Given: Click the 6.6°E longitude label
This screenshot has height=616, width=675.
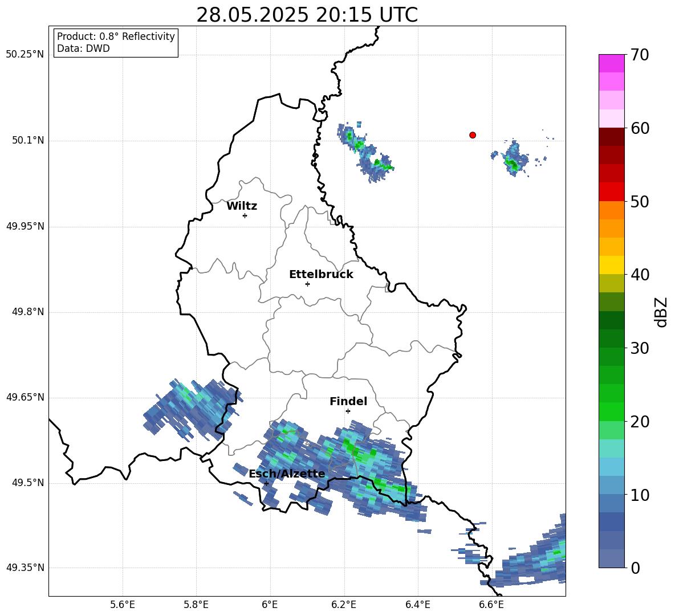Looking at the screenshot, I should (x=491, y=605).
